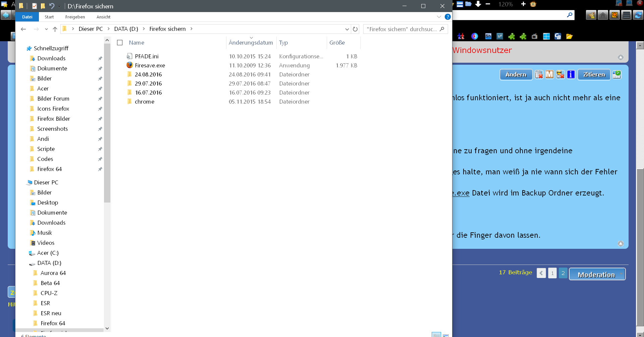Image resolution: width=644 pixels, height=337 pixels.
Task: Click the home icon in browser toolbar
Action: tap(603, 15)
